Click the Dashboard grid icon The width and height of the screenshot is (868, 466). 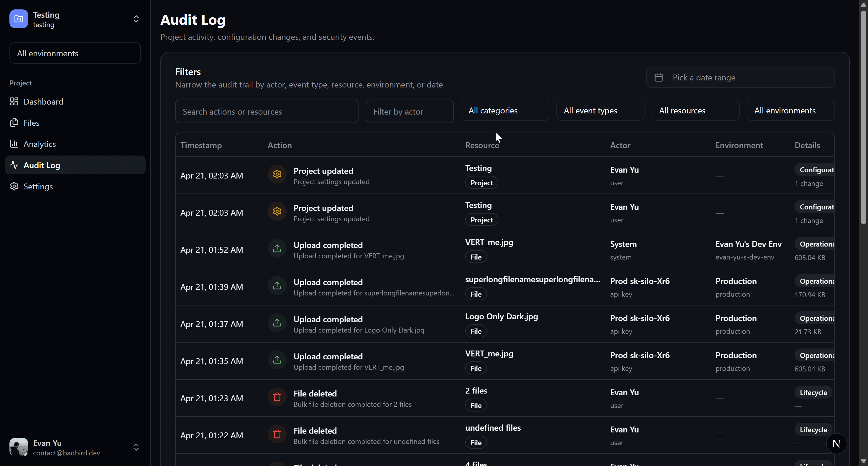(x=14, y=101)
